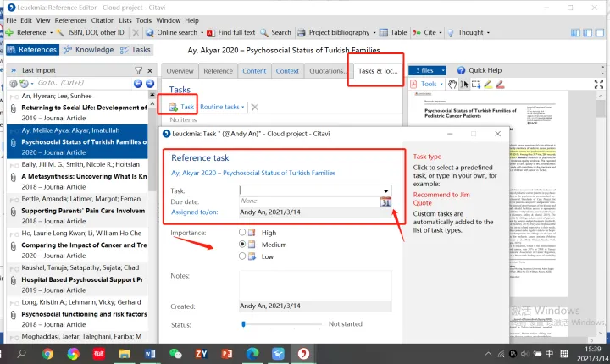Select Medium importance radio button
610x364 pixels.
point(242,244)
